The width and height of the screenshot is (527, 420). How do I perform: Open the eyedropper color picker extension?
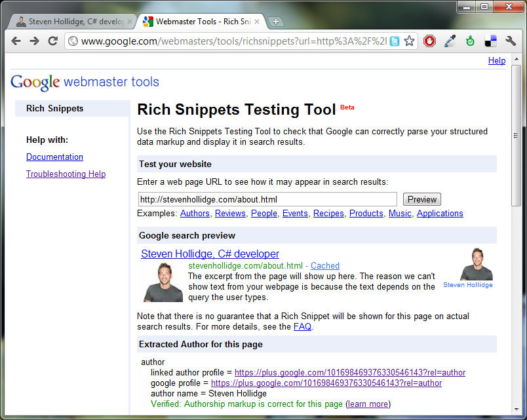coord(450,41)
